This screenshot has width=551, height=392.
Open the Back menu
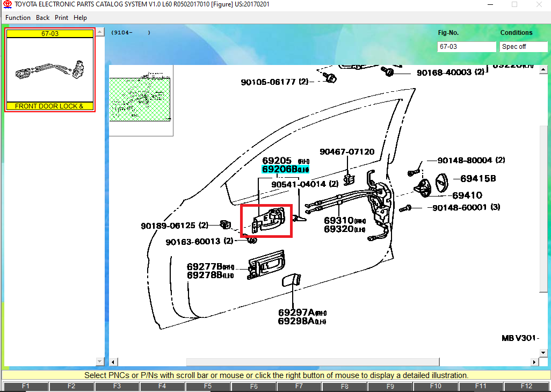(x=42, y=18)
